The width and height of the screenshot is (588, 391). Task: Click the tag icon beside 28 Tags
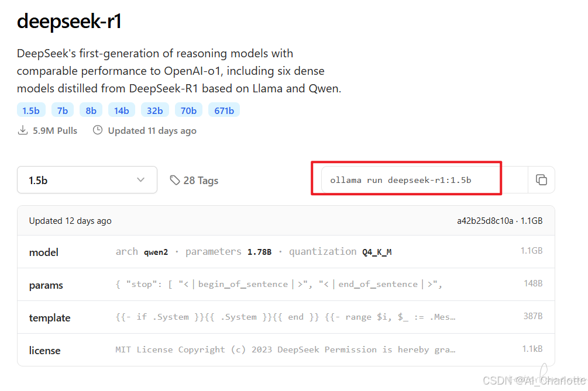[176, 180]
